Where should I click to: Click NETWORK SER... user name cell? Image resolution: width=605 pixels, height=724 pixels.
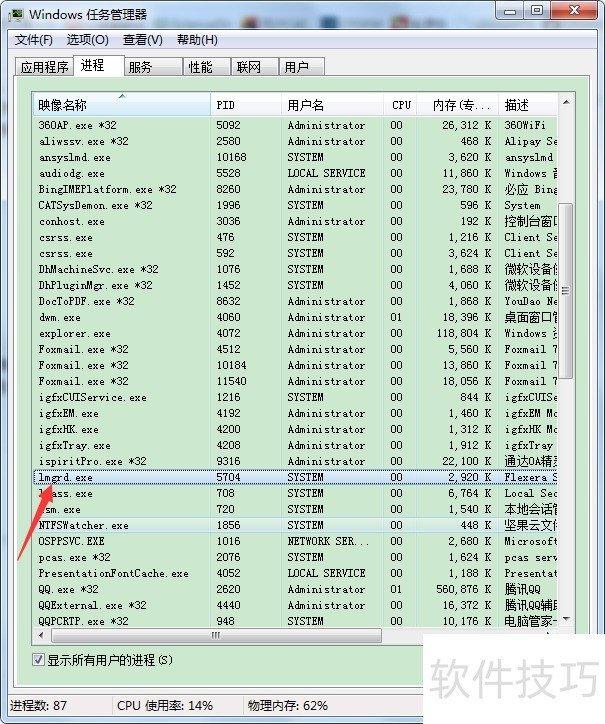(328, 541)
